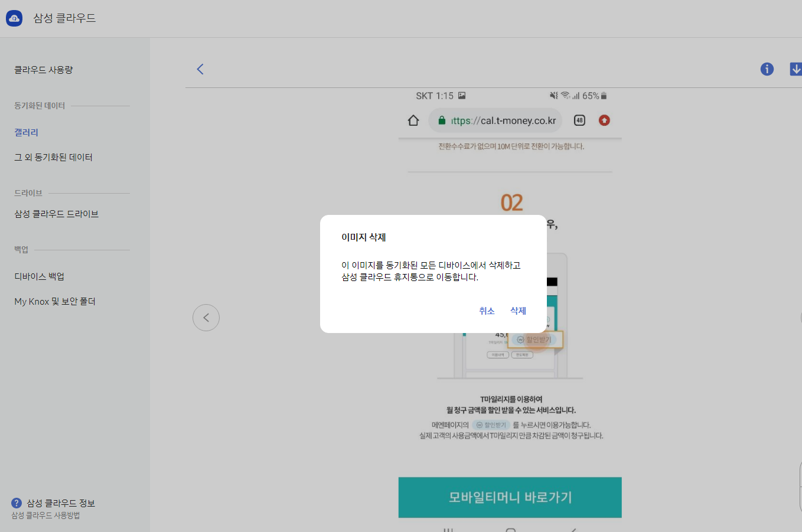Open My Knox 및 보안 폴더
Viewport: 802px width, 532px height.
(x=55, y=301)
